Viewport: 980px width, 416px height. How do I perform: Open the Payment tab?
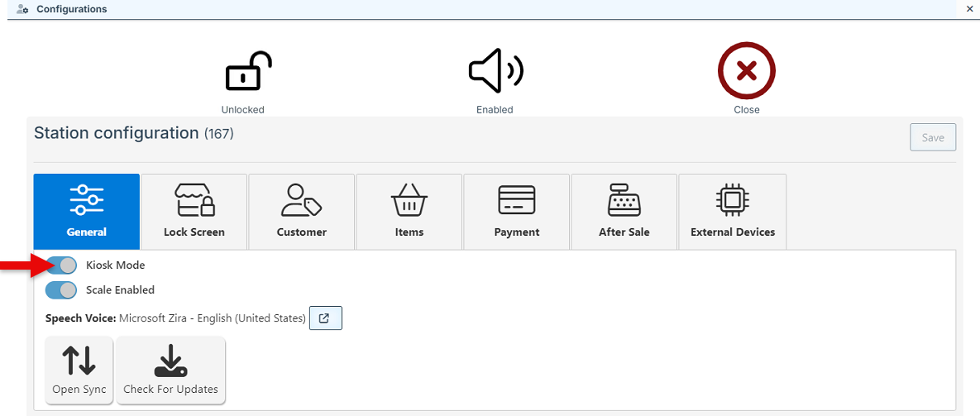point(517,211)
